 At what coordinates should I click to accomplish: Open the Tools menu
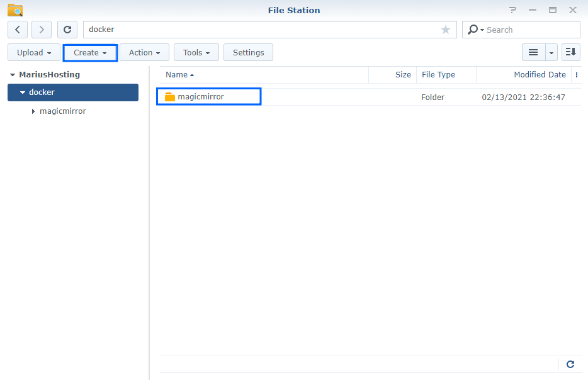point(196,52)
